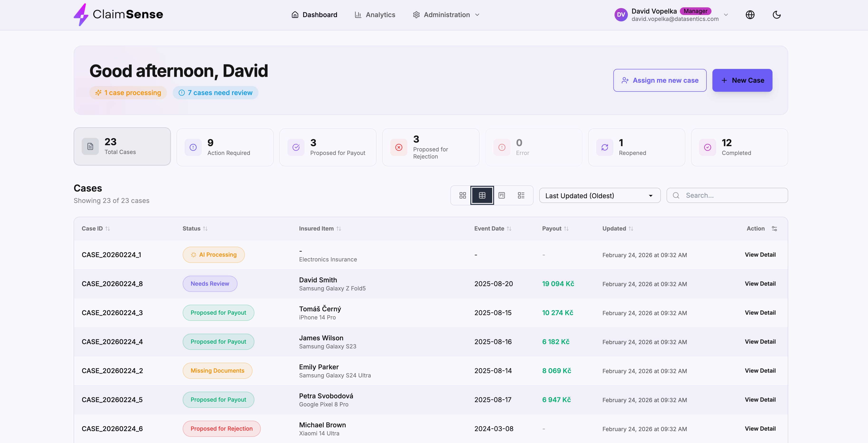Screen dimensions: 868x443
Task: Filter by Action Required card
Action: 225,147
